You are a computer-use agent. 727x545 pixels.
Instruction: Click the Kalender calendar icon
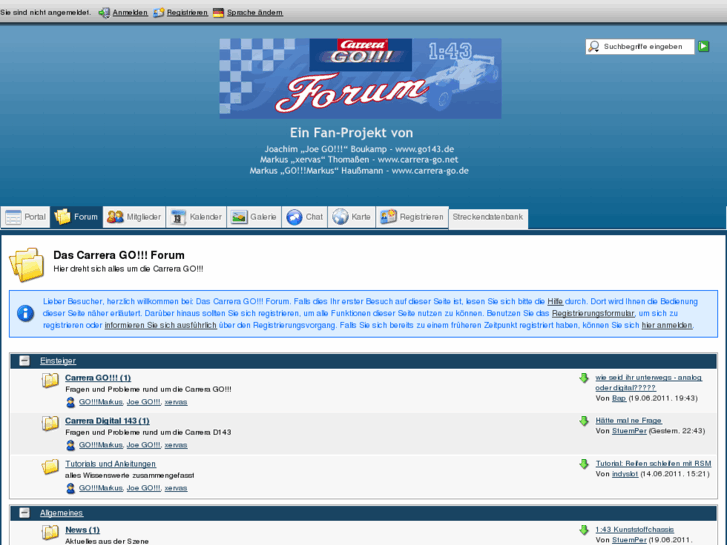click(178, 217)
